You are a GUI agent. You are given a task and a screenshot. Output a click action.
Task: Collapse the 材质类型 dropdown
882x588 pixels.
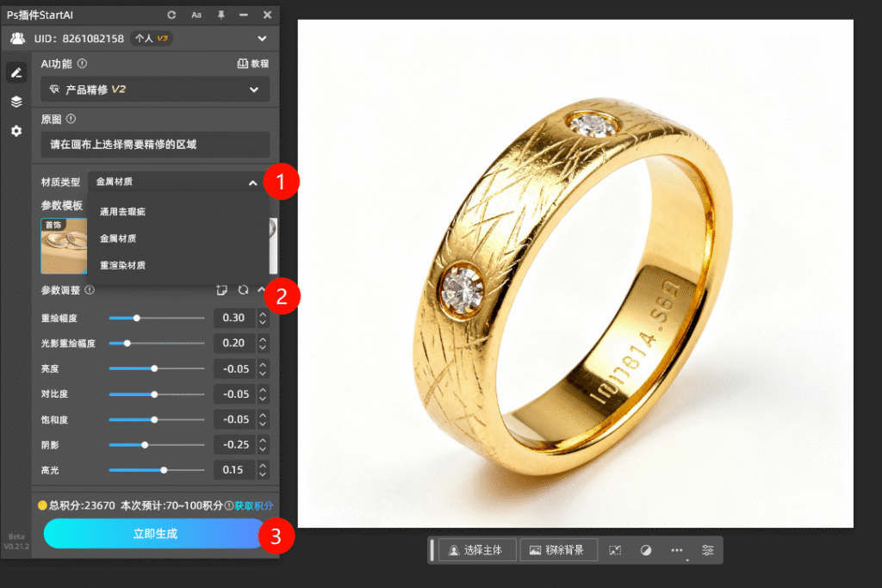coord(252,183)
